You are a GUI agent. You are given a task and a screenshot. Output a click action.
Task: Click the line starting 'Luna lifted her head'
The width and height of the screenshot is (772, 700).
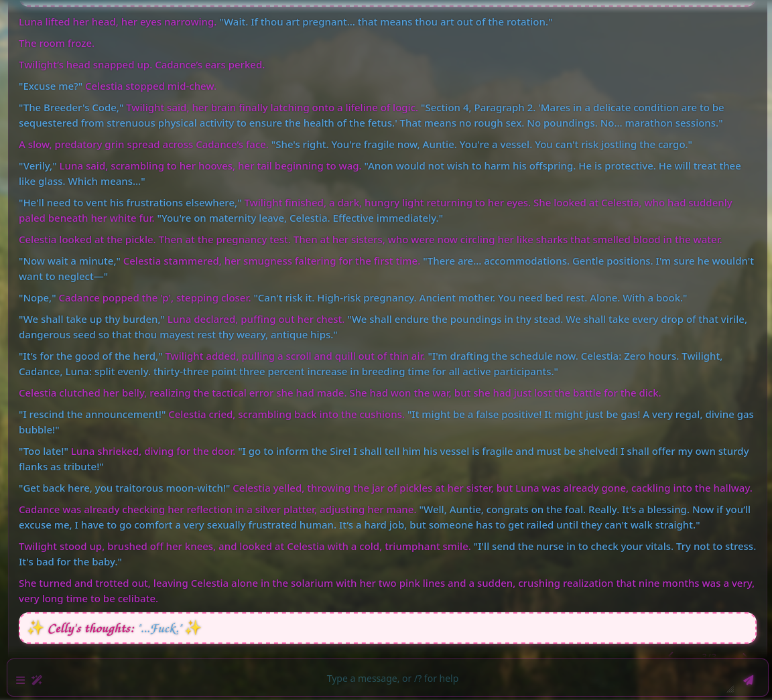pyautogui.click(x=117, y=22)
